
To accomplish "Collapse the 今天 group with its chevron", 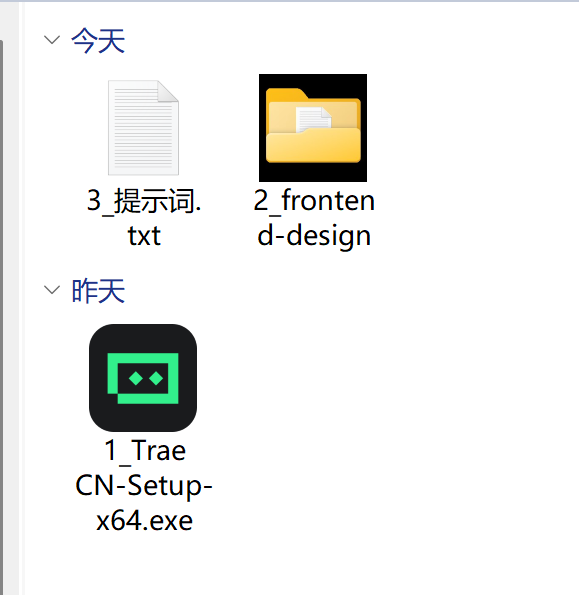I will [x=52, y=40].
